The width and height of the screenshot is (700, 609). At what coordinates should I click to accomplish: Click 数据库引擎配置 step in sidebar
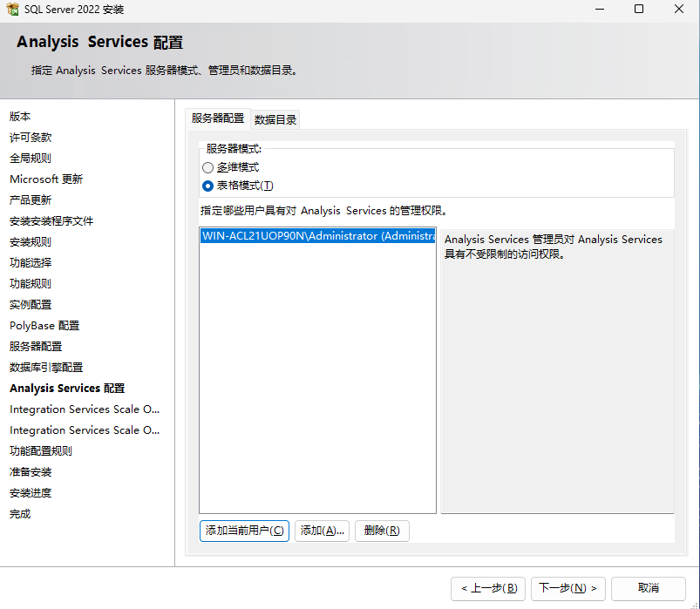click(46, 368)
